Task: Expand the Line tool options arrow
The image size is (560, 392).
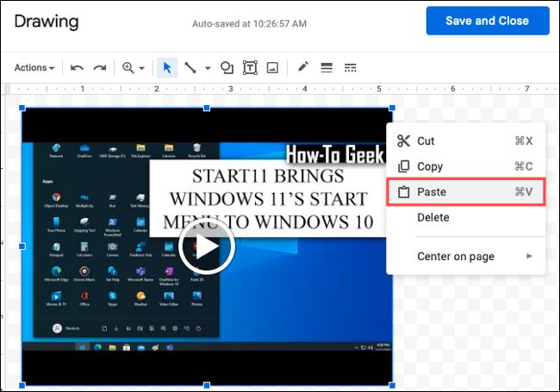Action: click(x=208, y=68)
